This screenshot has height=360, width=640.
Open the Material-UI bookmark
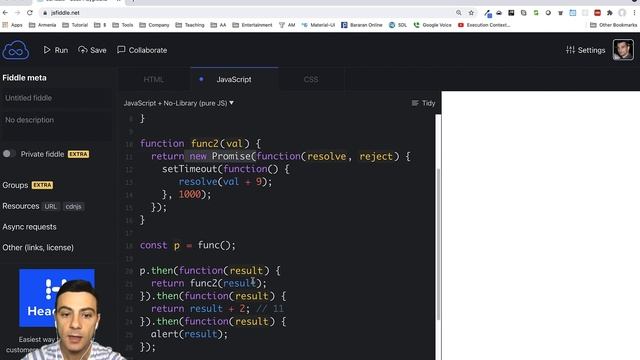[318, 25]
